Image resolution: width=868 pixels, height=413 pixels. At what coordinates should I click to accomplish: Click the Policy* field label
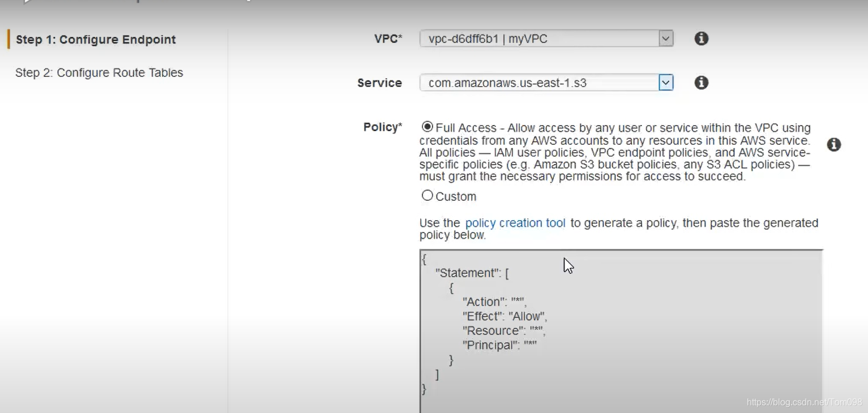tap(383, 127)
